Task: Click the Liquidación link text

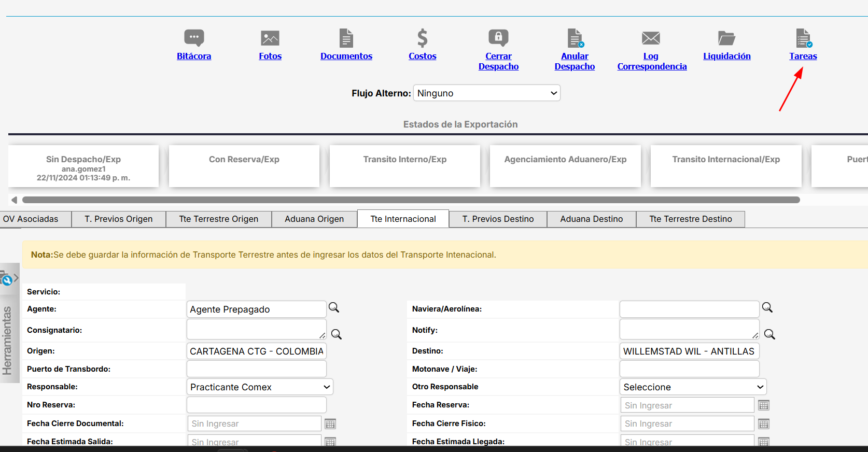Action: [x=726, y=56]
